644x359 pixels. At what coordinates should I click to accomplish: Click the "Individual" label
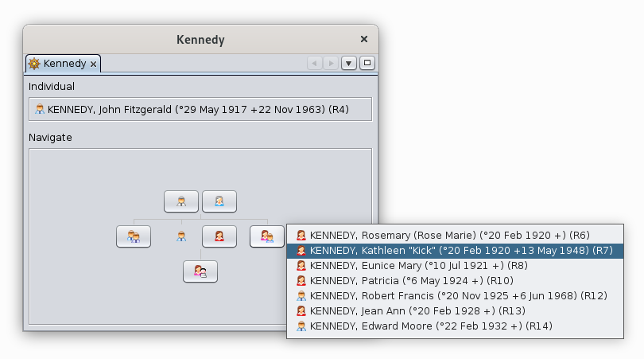click(x=52, y=87)
